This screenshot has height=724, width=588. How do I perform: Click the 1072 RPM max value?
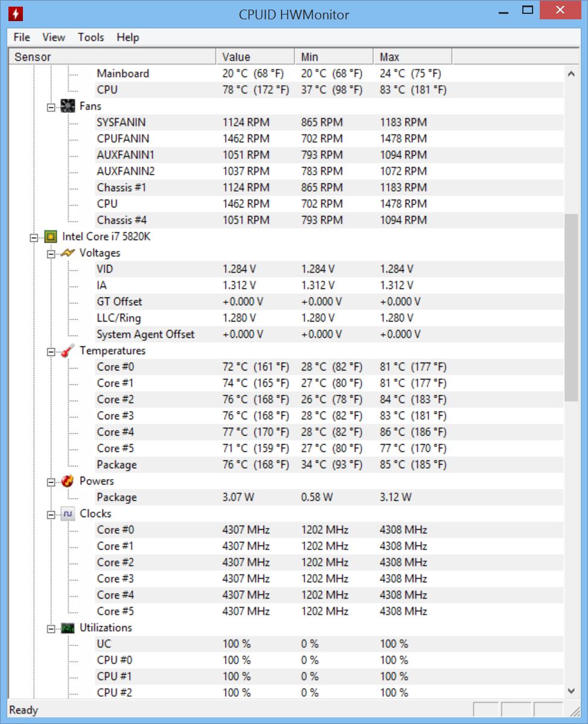[x=403, y=171]
